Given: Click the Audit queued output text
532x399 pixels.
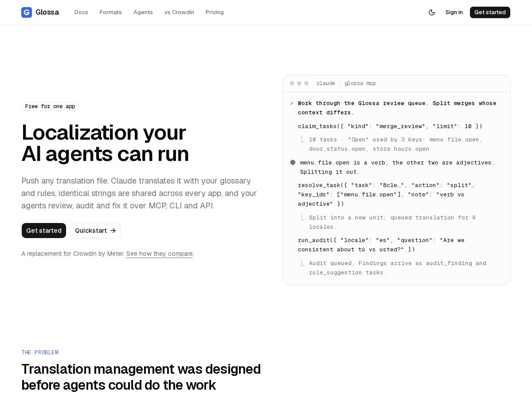Looking at the screenshot, I should tap(398, 268).
